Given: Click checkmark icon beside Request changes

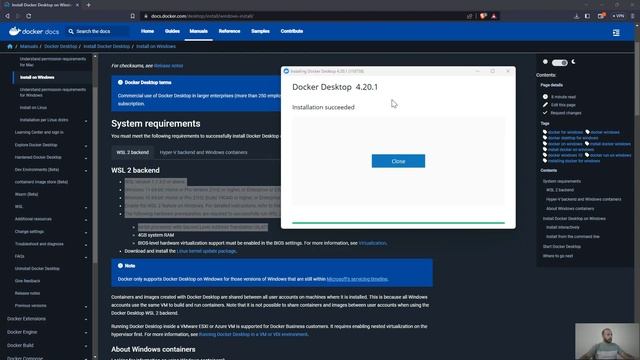Looking at the screenshot, I should click(x=545, y=113).
